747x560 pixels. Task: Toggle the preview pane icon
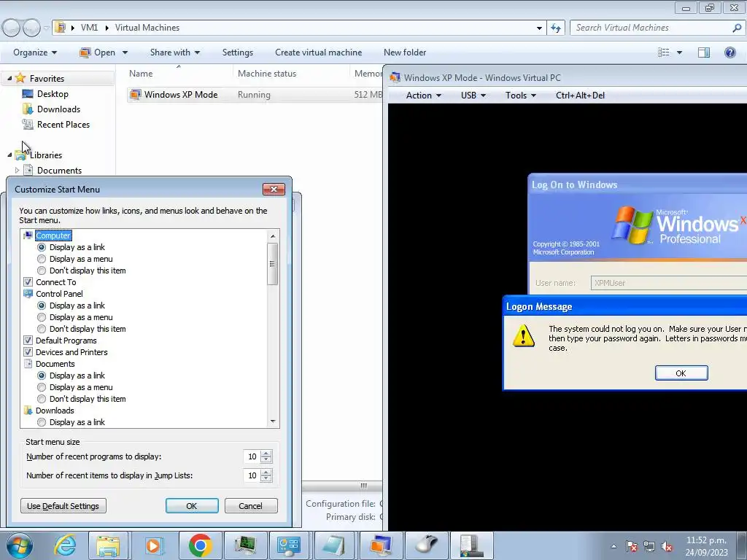pyautogui.click(x=704, y=52)
